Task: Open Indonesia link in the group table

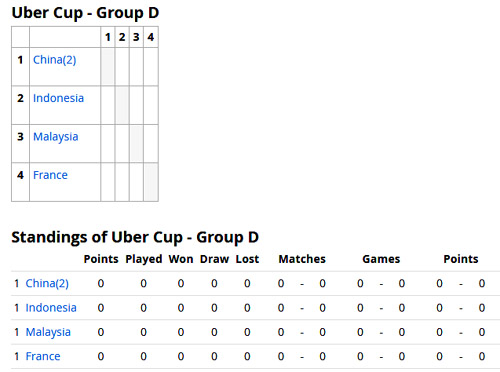Action: [x=58, y=98]
